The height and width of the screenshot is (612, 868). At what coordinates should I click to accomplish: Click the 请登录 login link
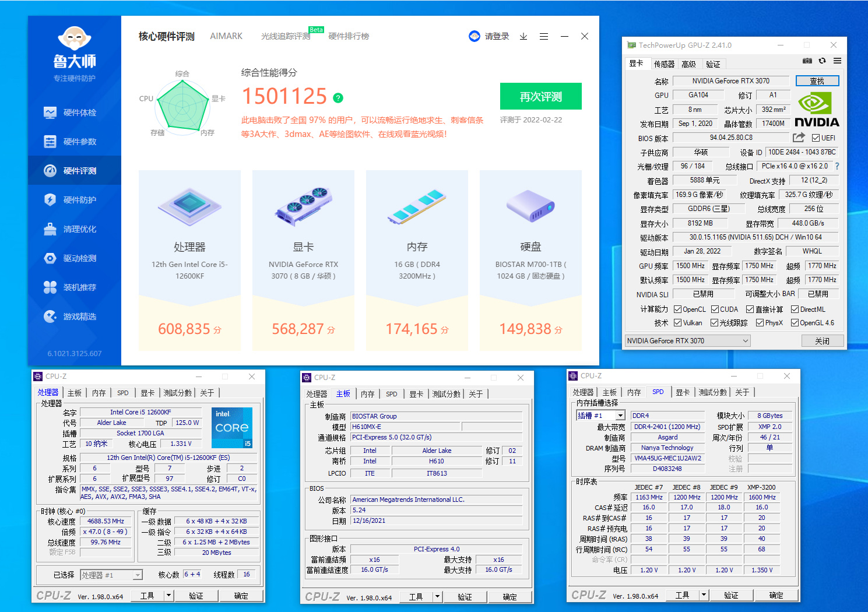point(497,36)
